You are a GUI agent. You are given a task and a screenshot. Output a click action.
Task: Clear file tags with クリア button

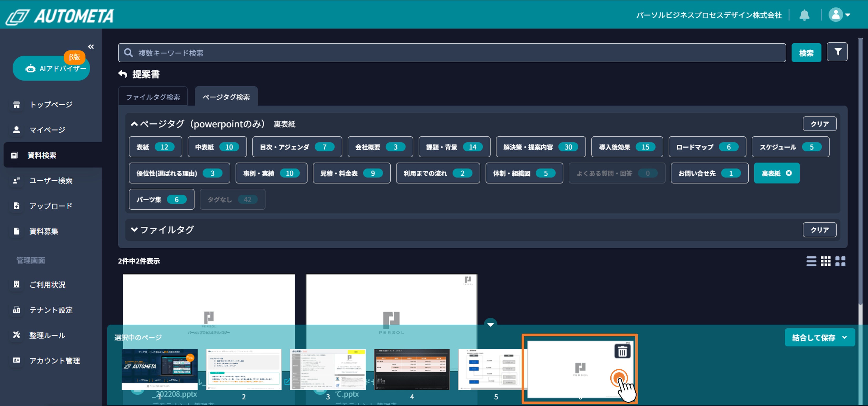820,230
